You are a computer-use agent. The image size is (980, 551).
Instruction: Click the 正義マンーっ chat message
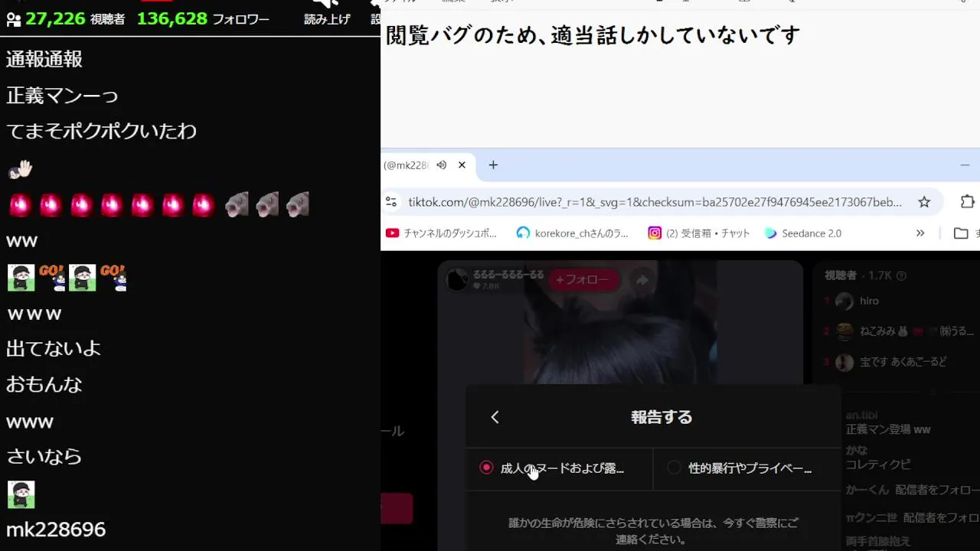coord(63,96)
